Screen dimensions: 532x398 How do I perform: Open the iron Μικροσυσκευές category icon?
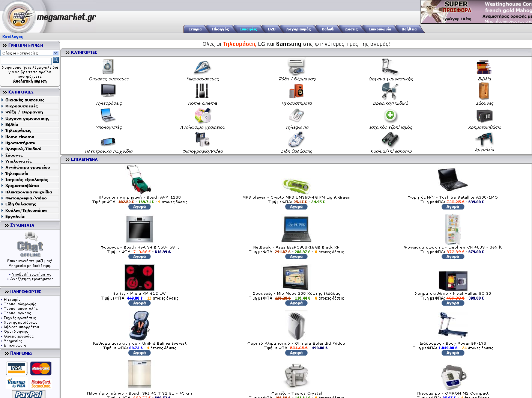[203, 67]
